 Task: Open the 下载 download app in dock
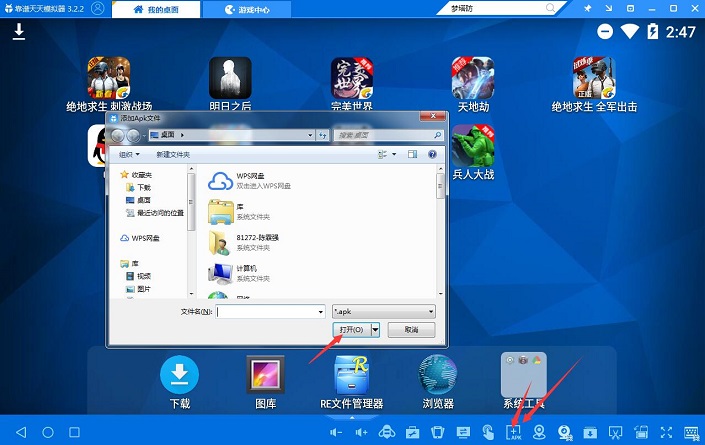[x=179, y=382]
